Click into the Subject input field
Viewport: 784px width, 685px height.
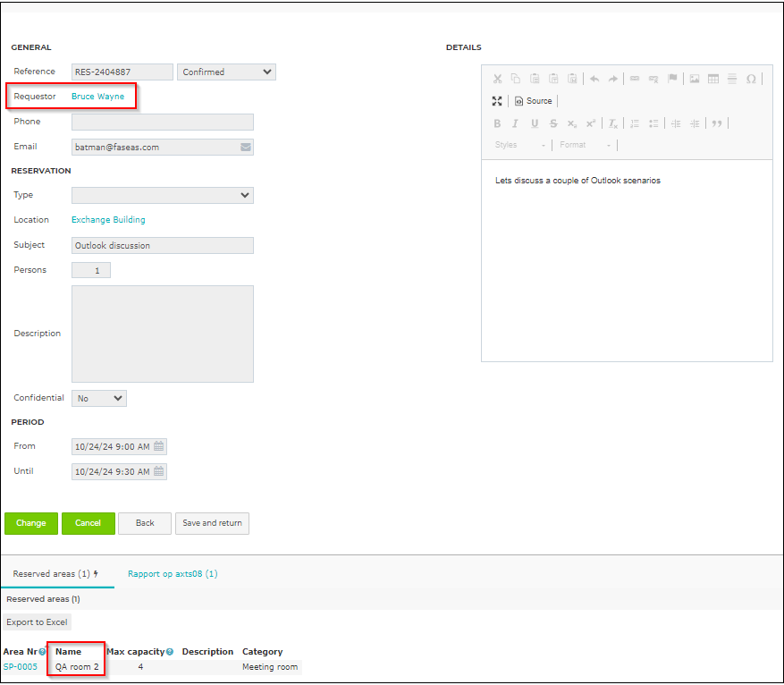163,246
